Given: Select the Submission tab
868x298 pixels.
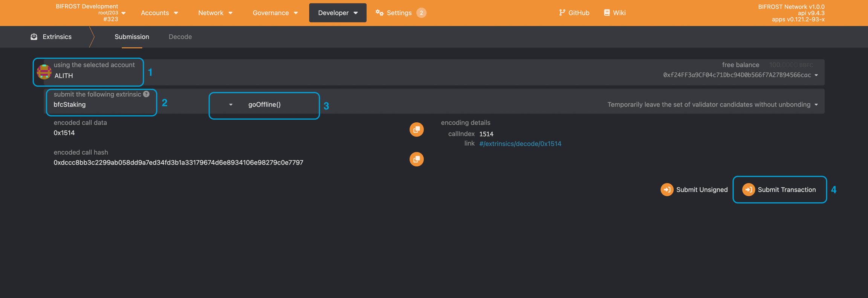Looking at the screenshot, I should pos(132,36).
